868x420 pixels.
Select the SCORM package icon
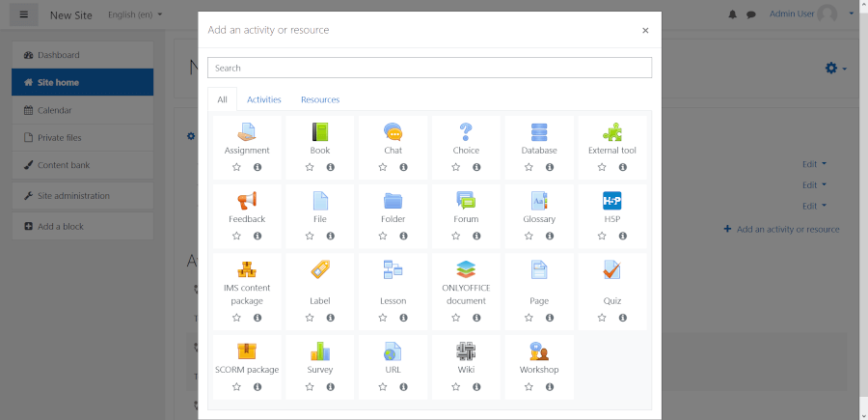tap(247, 351)
